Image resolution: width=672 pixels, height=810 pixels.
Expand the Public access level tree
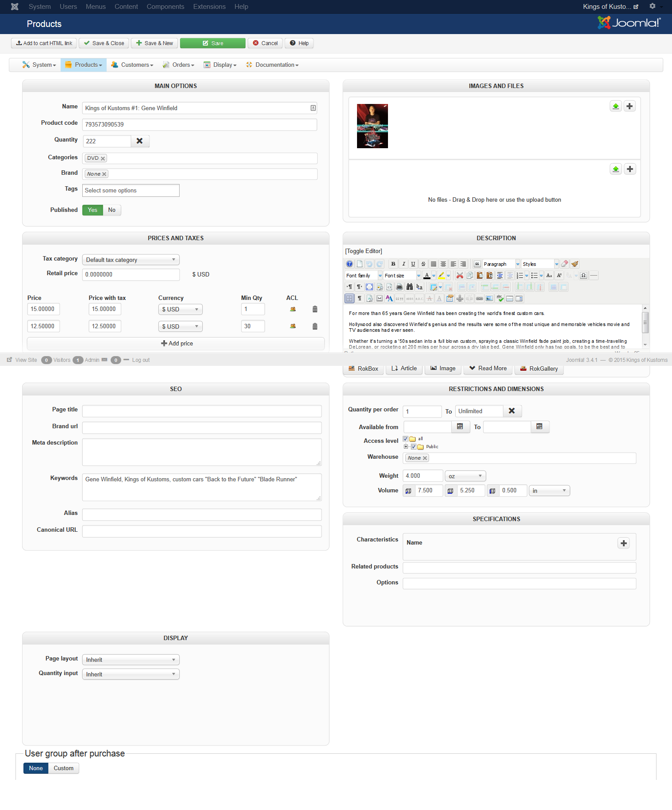coord(406,447)
